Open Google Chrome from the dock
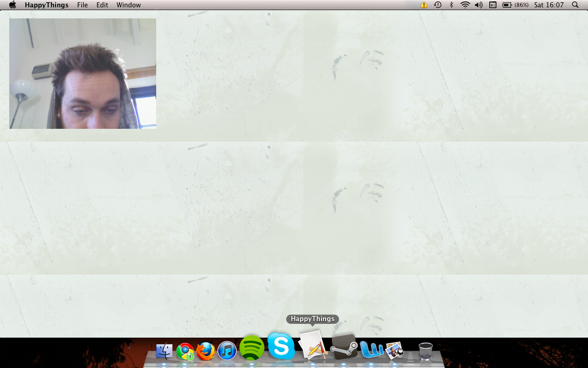Screen dimensions: 588x368 click(185, 351)
